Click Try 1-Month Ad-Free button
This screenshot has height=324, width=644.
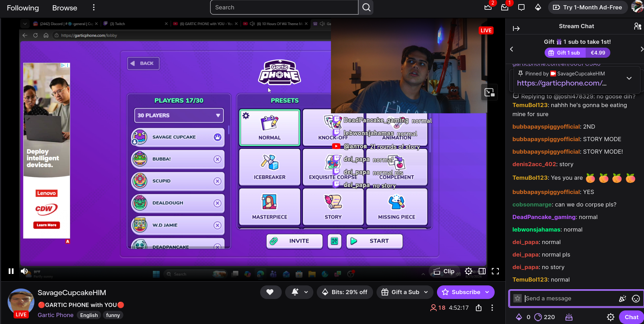point(588,7)
